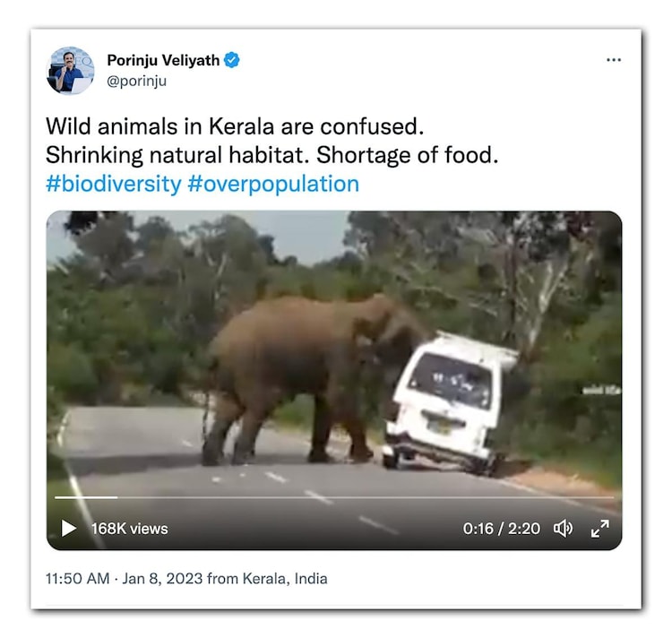Open the #overpopulation hashtag
The image size is (672, 638).
pos(273,184)
